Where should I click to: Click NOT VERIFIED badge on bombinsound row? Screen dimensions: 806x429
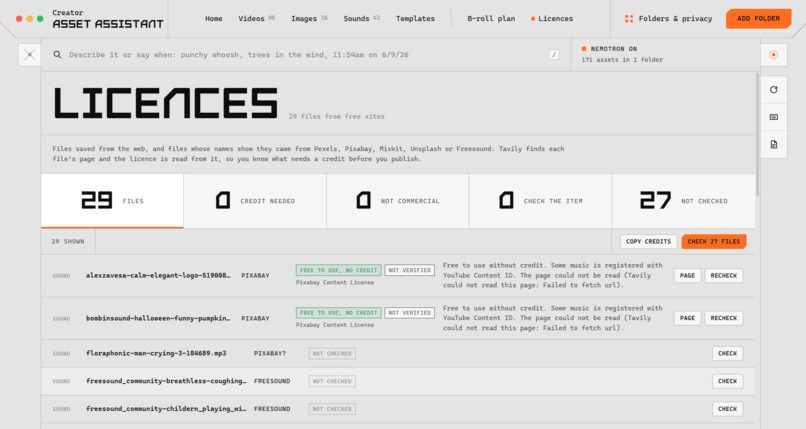[409, 313]
